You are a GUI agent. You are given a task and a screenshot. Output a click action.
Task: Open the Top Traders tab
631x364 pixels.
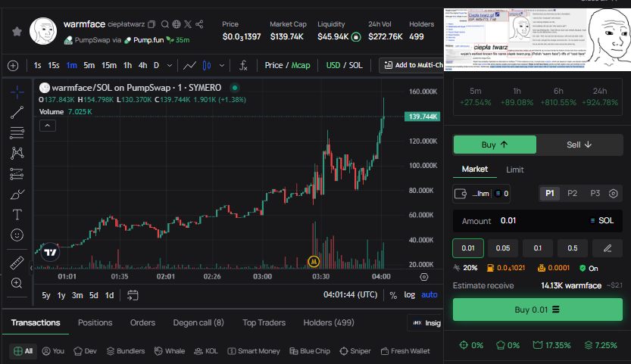264,322
